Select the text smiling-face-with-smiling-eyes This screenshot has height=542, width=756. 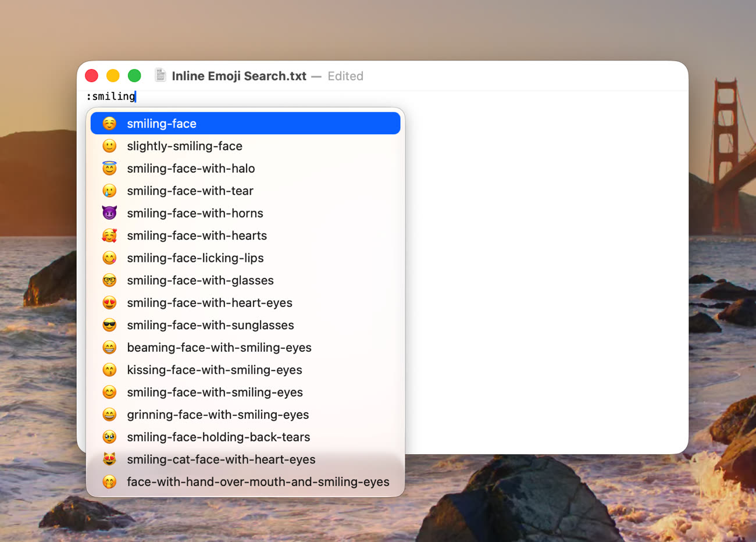(x=215, y=392)
